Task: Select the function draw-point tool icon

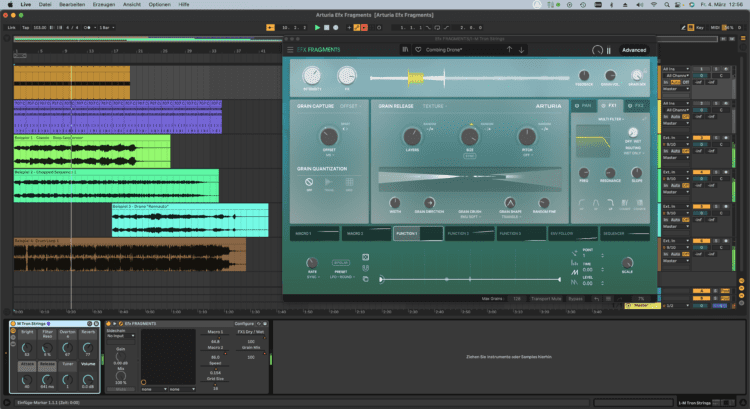Action: click(x=574, y=254)
